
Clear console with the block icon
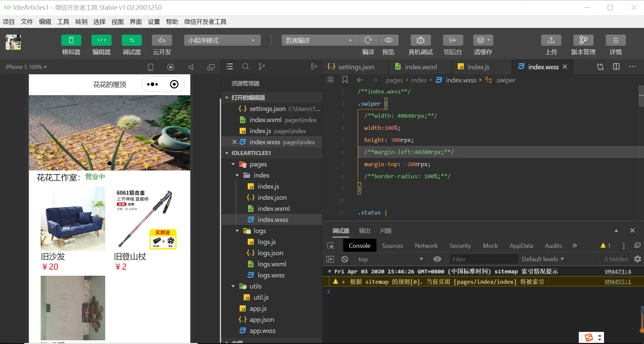point(345,259)
